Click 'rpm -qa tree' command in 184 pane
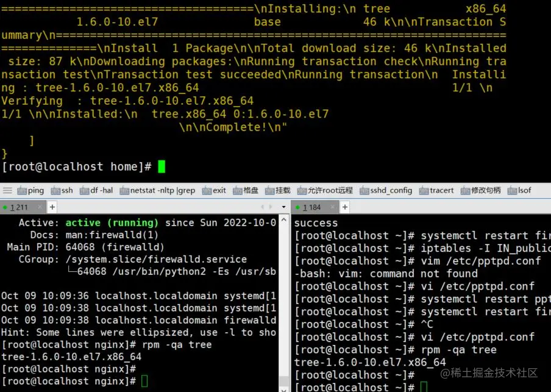551x392 pixels. click(x=458, y=350)
